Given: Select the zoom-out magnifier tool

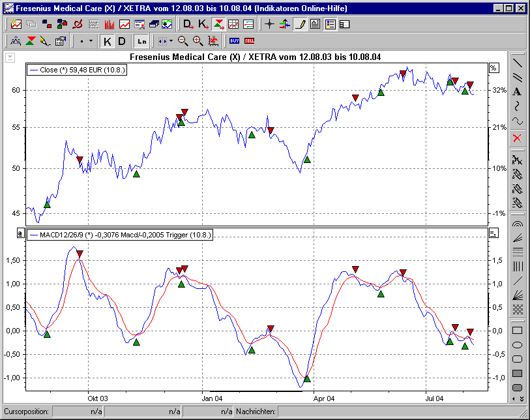Looking at the screenshot, I should (x=183, y=40).
